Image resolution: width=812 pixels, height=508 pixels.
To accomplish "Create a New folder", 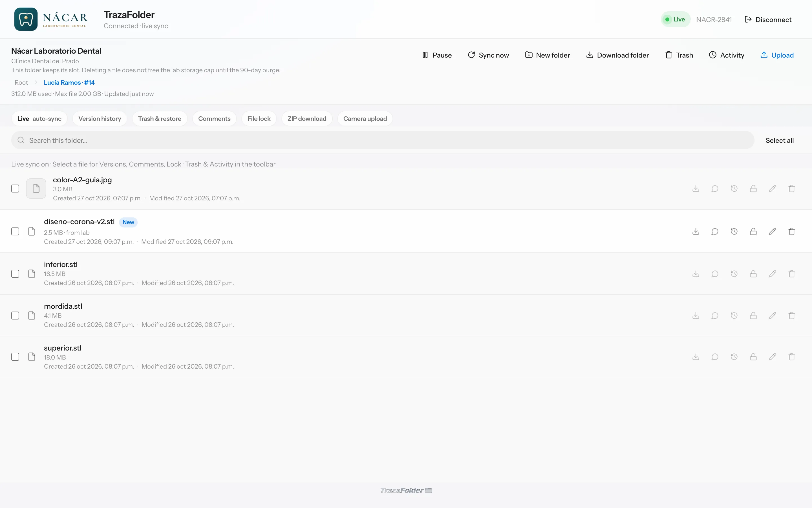I will pos(547,55).
